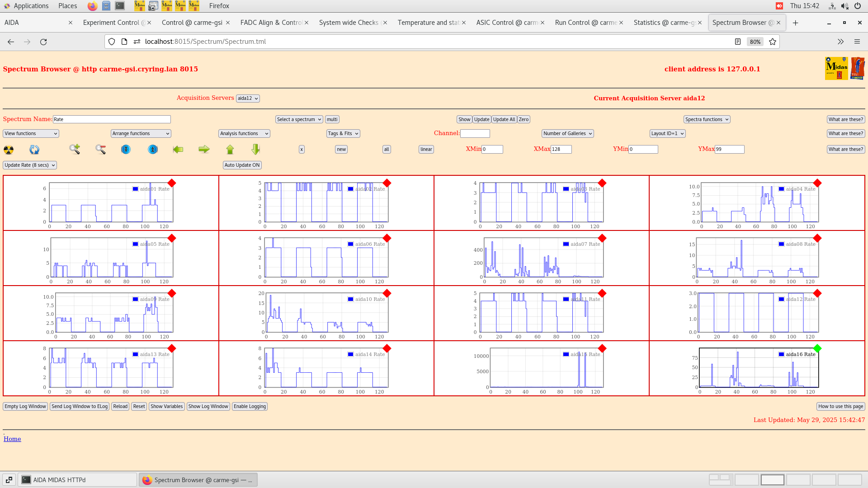The width and height of the screenshot is (868, 488).
Task: Click the blue refresh/update spectra icon
Action: (34, 150)
